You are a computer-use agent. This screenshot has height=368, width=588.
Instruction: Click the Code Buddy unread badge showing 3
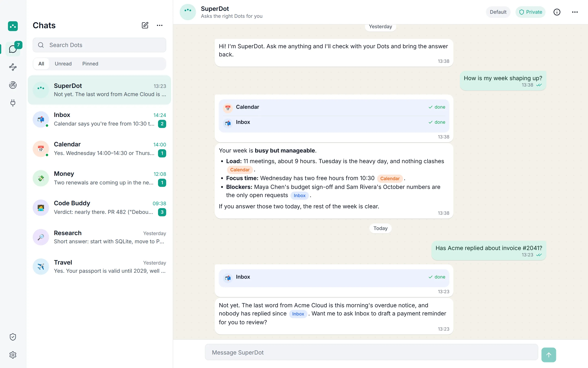point(162,212)
